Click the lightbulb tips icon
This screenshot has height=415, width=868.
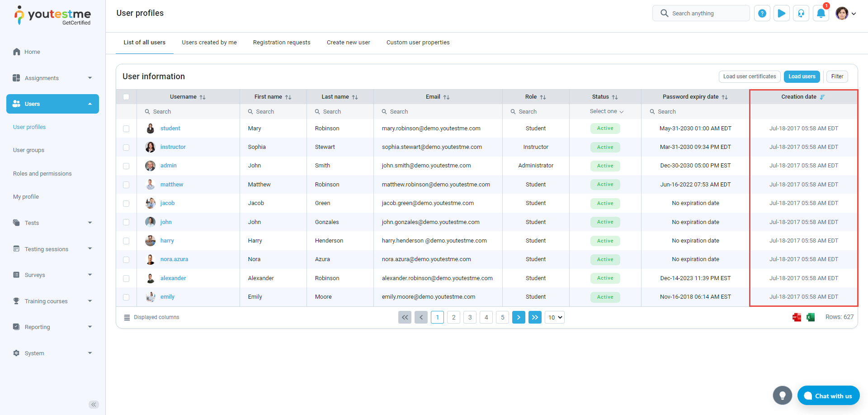coord(782,396)
